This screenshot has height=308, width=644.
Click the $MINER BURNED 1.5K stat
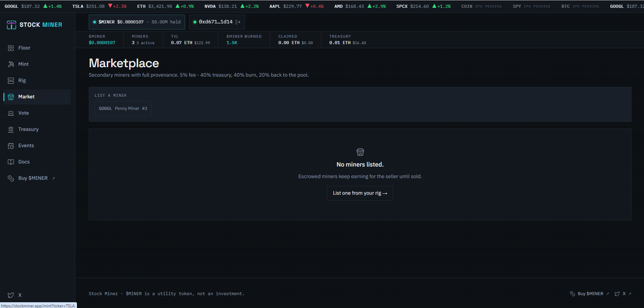click(x=244, y=39)
